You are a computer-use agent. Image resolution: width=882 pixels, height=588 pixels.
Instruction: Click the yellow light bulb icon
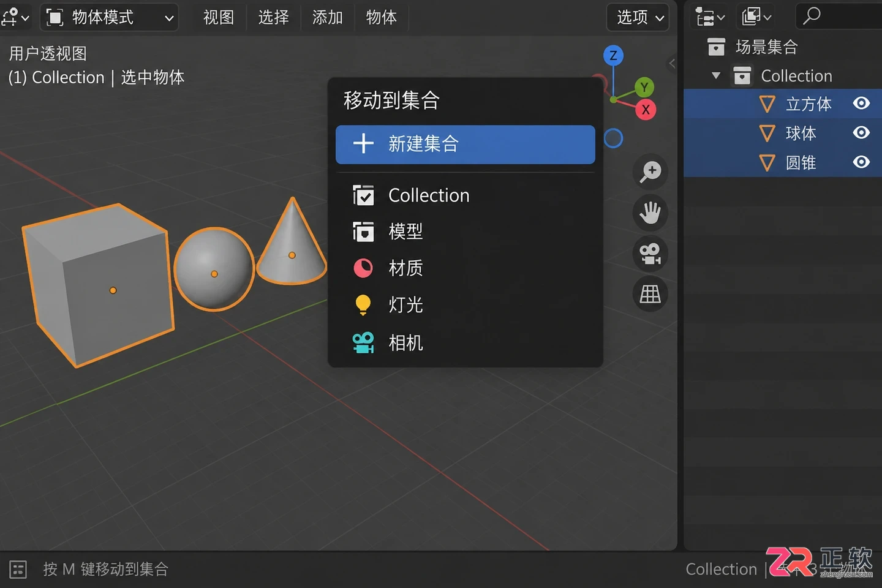[363, 305]
